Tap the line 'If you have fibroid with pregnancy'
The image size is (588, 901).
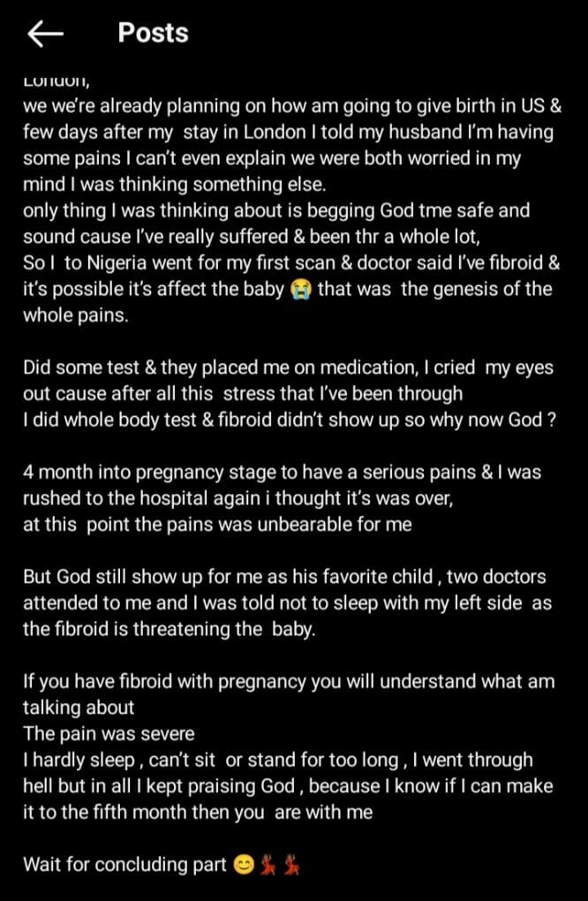pyautogui.click(x=289, y=682)
